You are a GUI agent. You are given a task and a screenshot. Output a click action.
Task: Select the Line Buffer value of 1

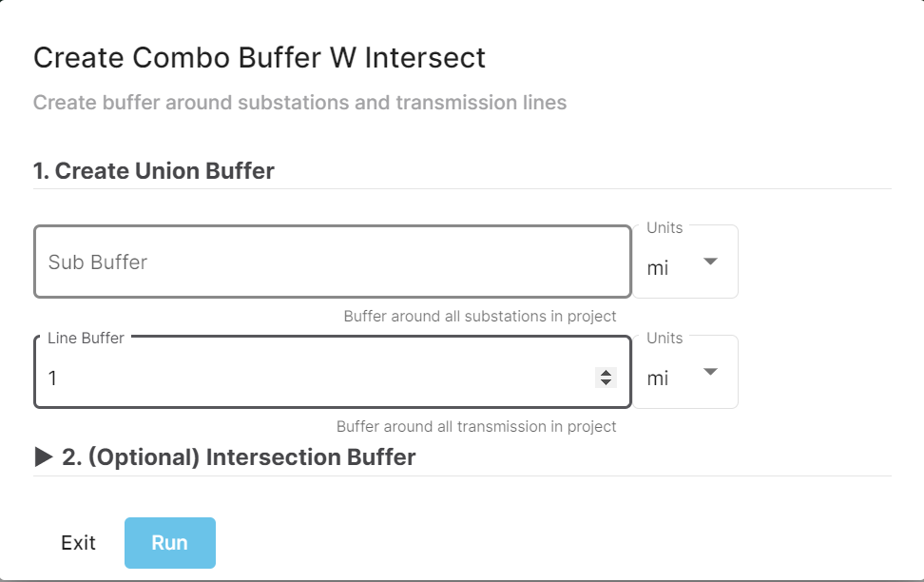pos(52,378)
